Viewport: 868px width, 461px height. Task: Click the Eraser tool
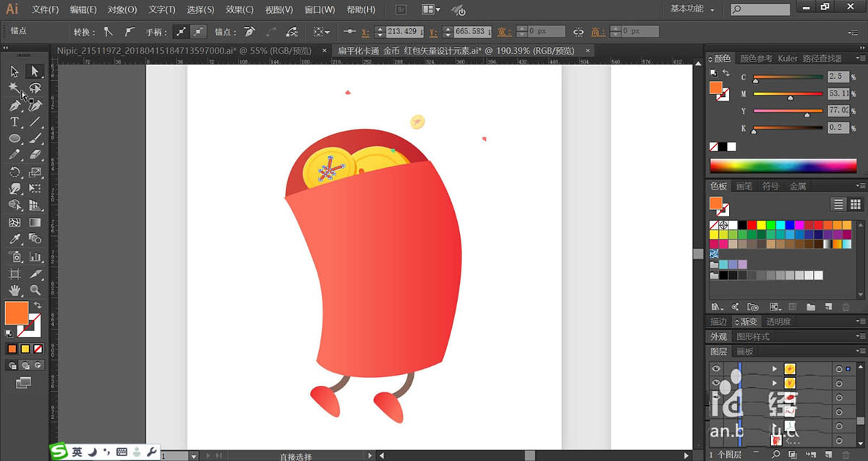pyautogui.click(x=34, y=155)
